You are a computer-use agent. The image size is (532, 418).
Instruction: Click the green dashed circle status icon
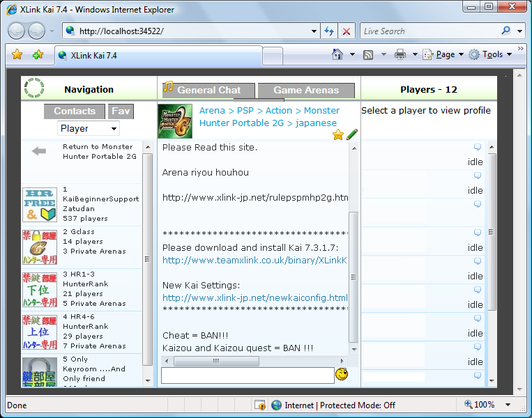34,88
